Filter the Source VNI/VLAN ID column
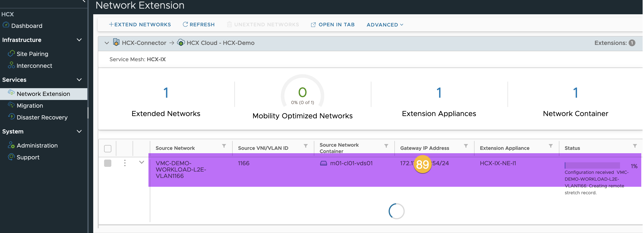This screenshot has width=644, height=233. [306, 146]
